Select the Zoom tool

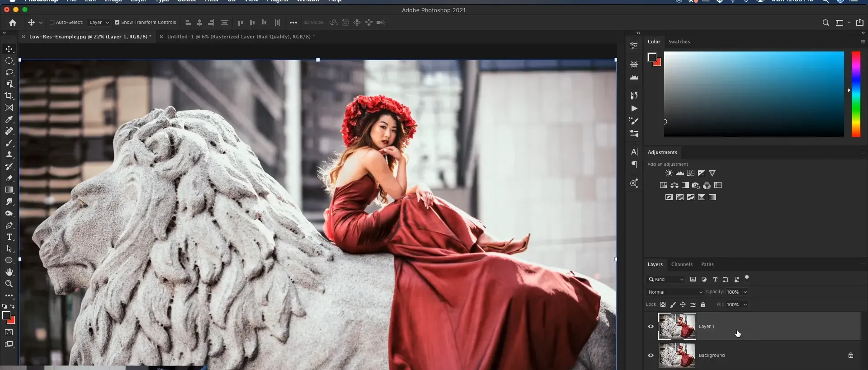coord(9,284)
